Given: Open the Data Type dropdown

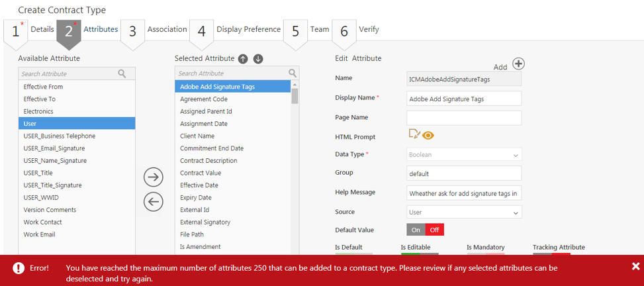Looking at the screenshot, I should (x=464, y=155).
